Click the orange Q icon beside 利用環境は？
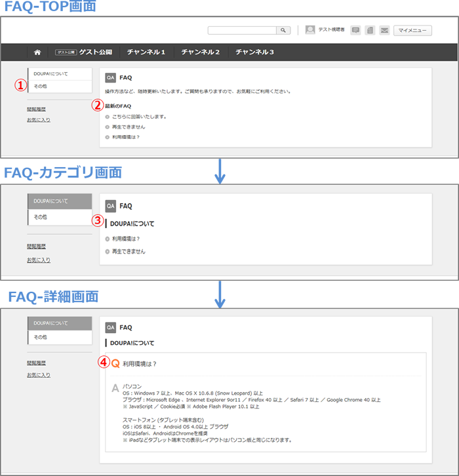 (115, 363)
